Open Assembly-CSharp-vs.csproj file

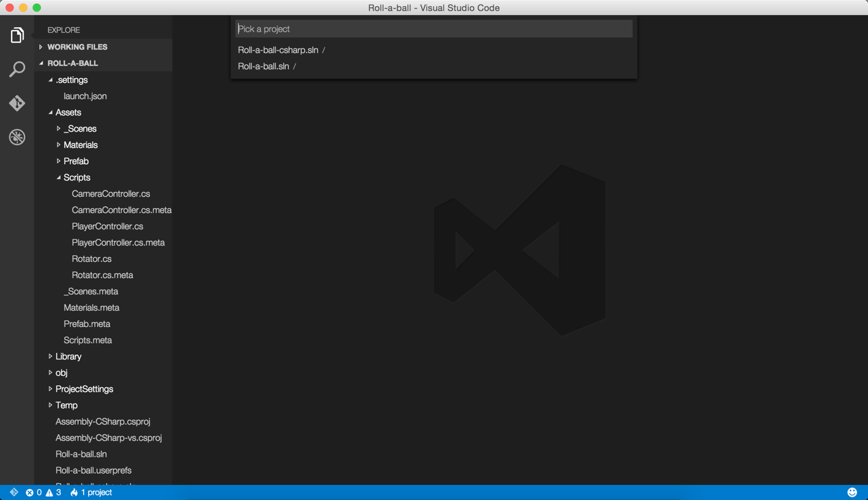(103, 438)
